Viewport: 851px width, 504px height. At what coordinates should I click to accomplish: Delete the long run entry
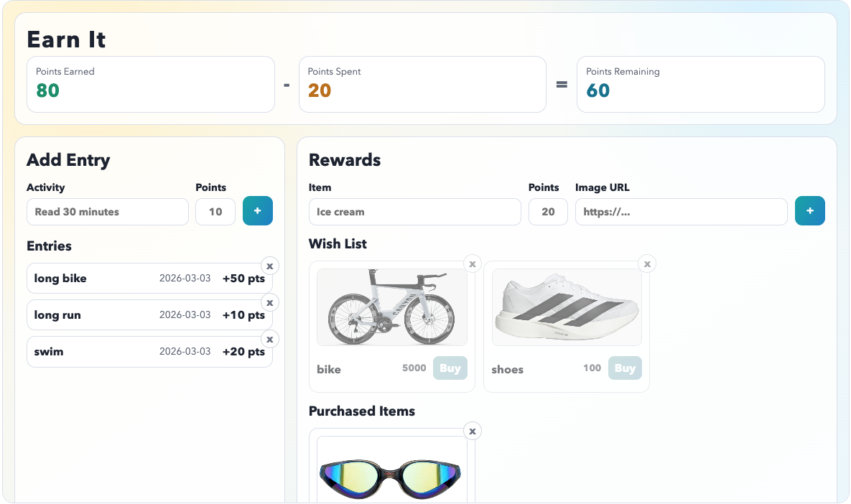coord(270,302)
